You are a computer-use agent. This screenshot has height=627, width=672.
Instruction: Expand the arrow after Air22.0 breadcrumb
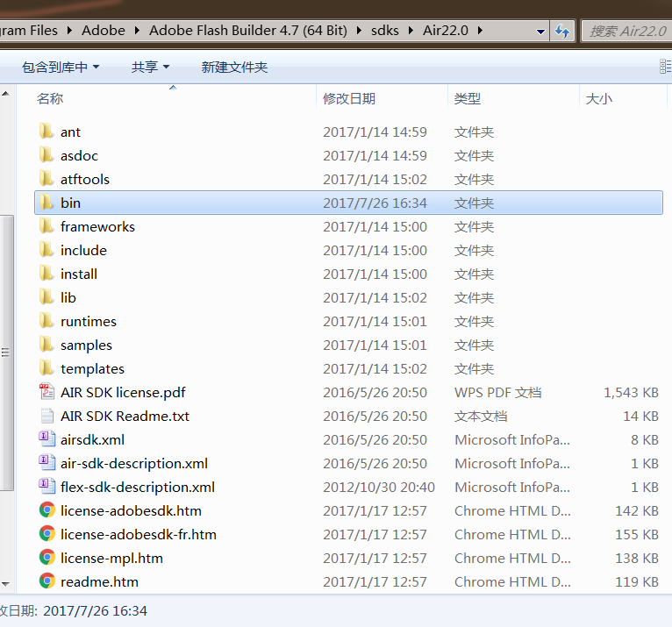tap(480, 31)
